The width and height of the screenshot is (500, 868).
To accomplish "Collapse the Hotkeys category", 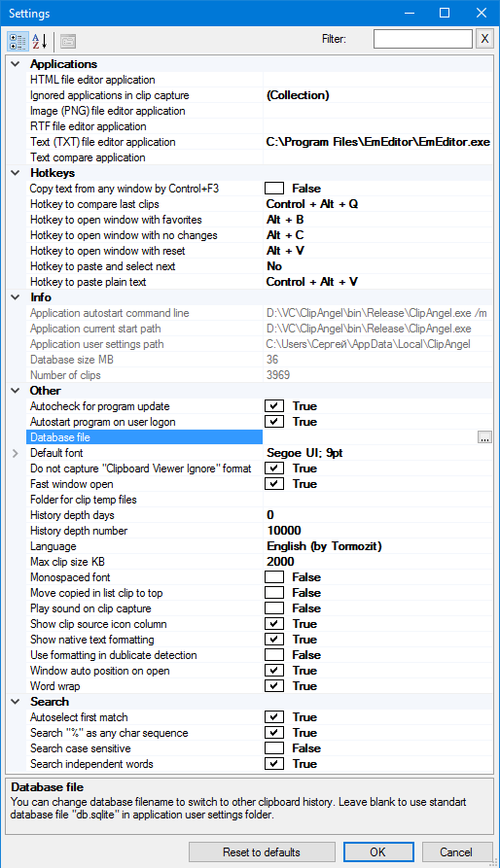I will [x=16, y=173].
